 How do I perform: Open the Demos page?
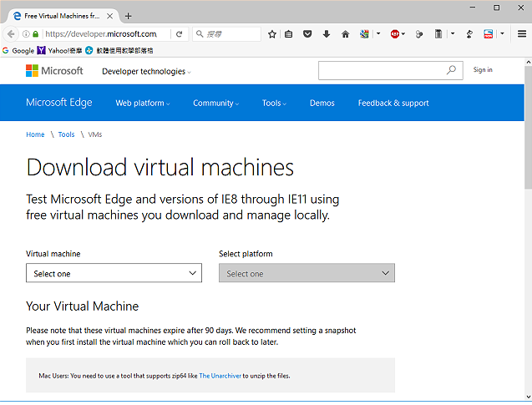[322, 103]
